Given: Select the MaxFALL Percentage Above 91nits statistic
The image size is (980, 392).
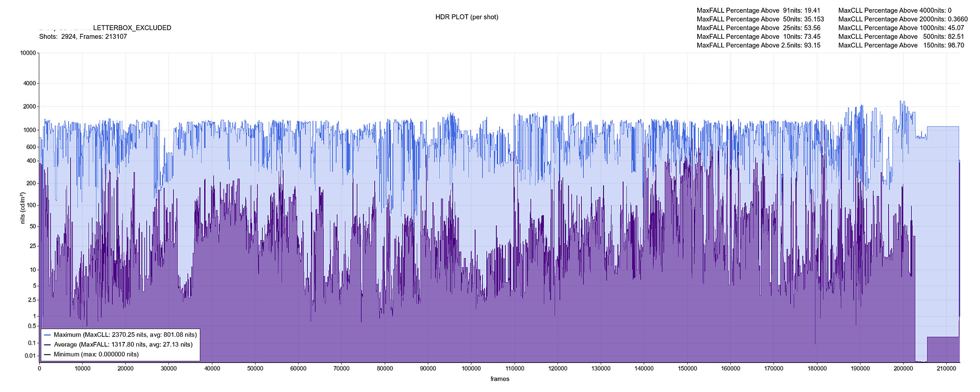Looking at the screenshot, I should click(x=758, y=10).
